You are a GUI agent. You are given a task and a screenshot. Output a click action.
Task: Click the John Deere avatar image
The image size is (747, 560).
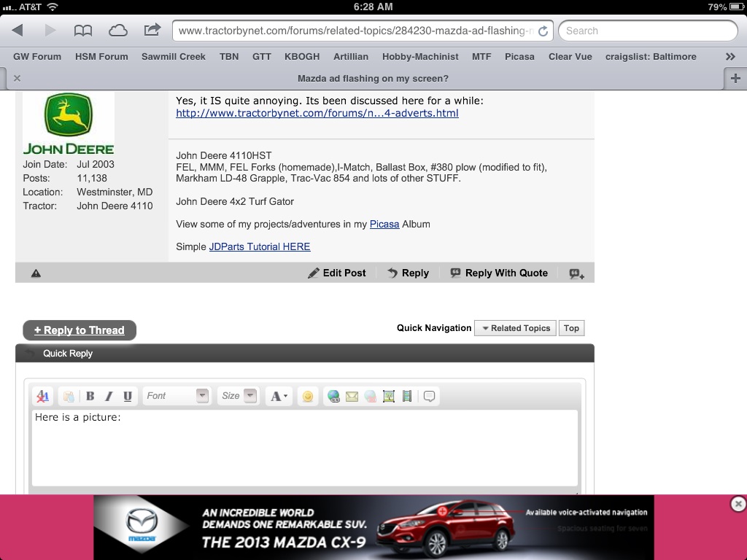pos(69,123)
